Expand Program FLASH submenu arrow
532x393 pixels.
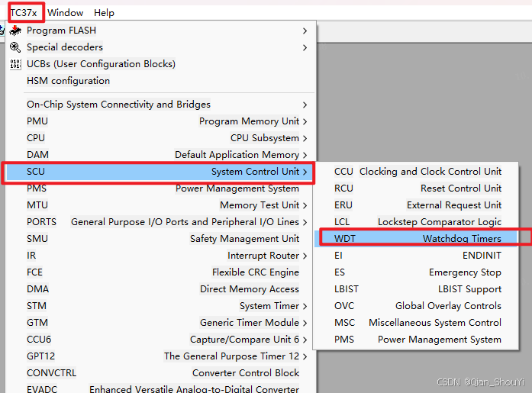[x=305, y=31]
